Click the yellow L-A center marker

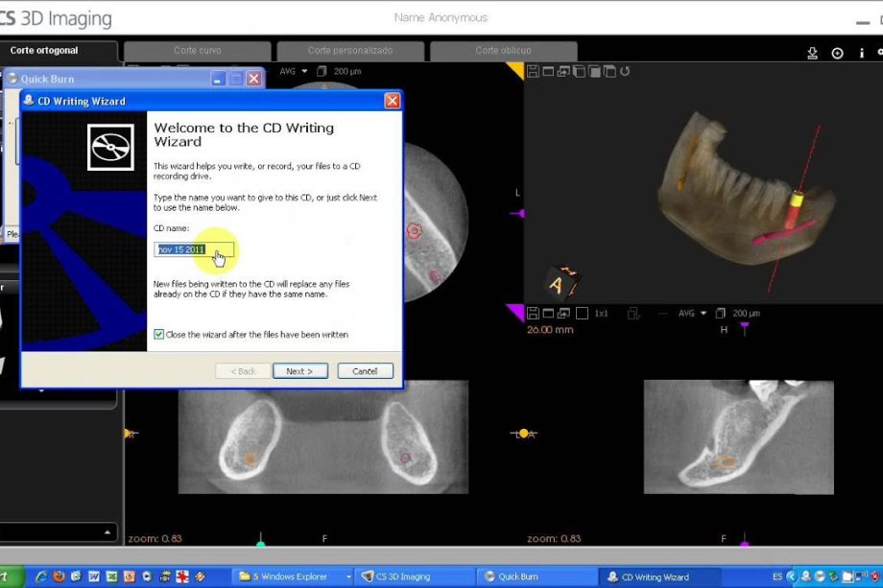[524, 434]
